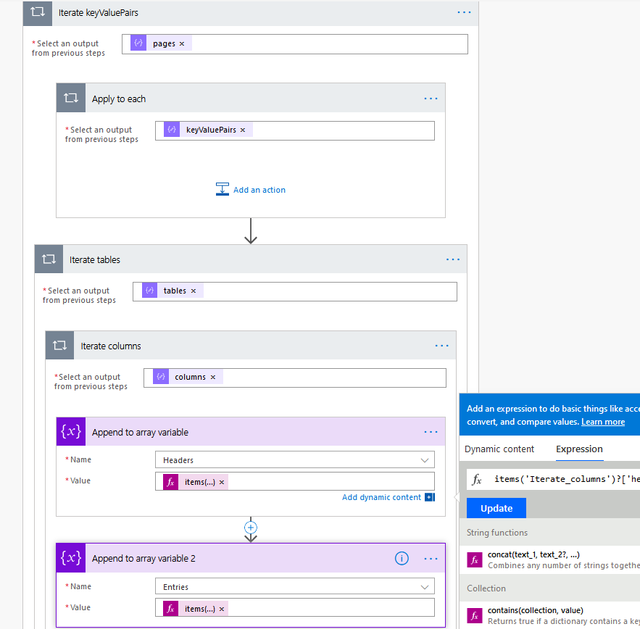Click Add an action link
The height and width of the screenshot is (629, 640).
pos(259,190)
